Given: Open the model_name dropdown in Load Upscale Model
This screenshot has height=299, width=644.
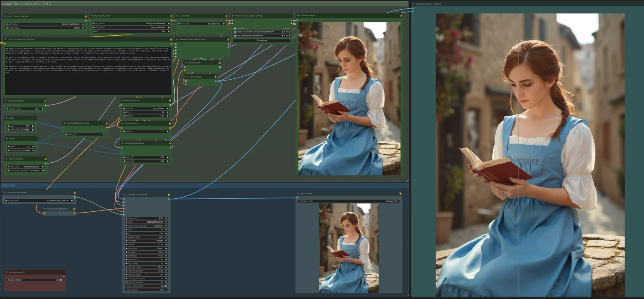Looking at the screenshot, I should [39, 200].
